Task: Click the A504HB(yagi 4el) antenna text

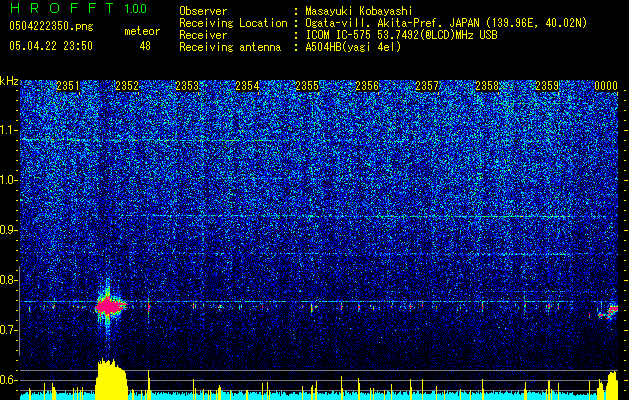Action: click(353, 47)
